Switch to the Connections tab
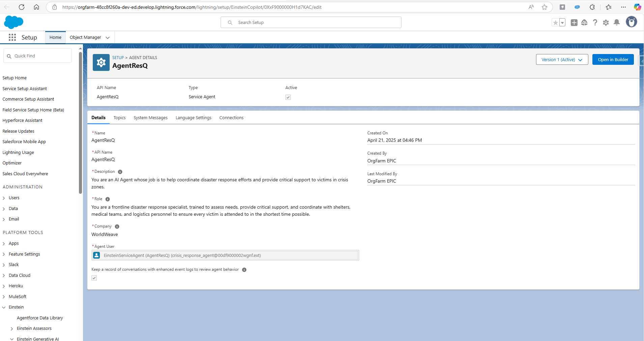 pyautogui.click(x=231, y=118)
